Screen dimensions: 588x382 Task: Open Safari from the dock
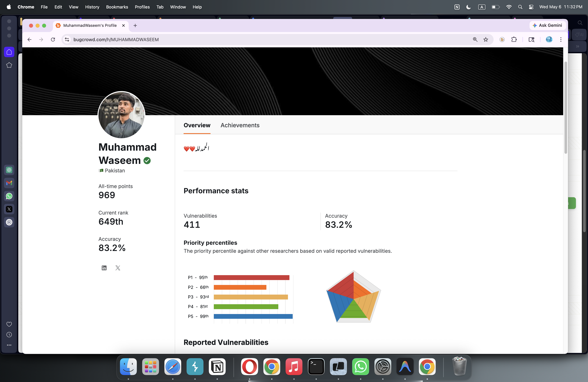173,367
